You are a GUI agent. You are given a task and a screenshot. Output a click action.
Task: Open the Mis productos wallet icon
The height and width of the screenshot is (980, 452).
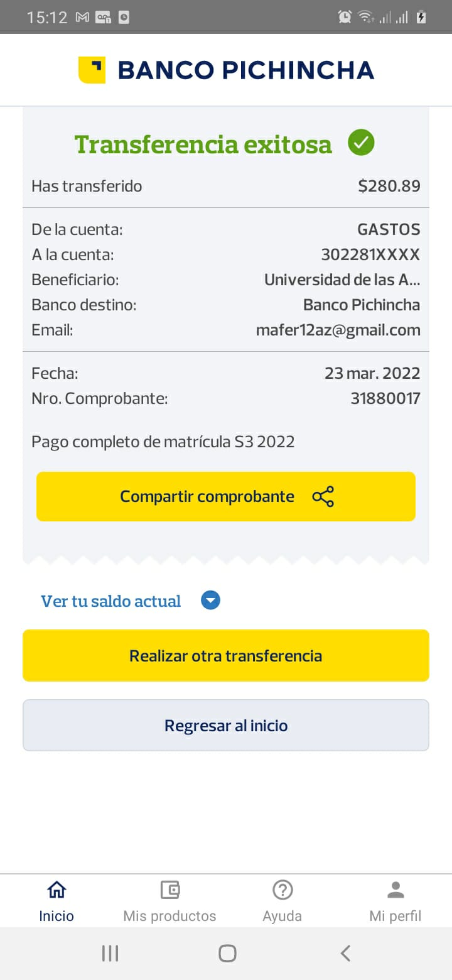(x=169, y=890)
